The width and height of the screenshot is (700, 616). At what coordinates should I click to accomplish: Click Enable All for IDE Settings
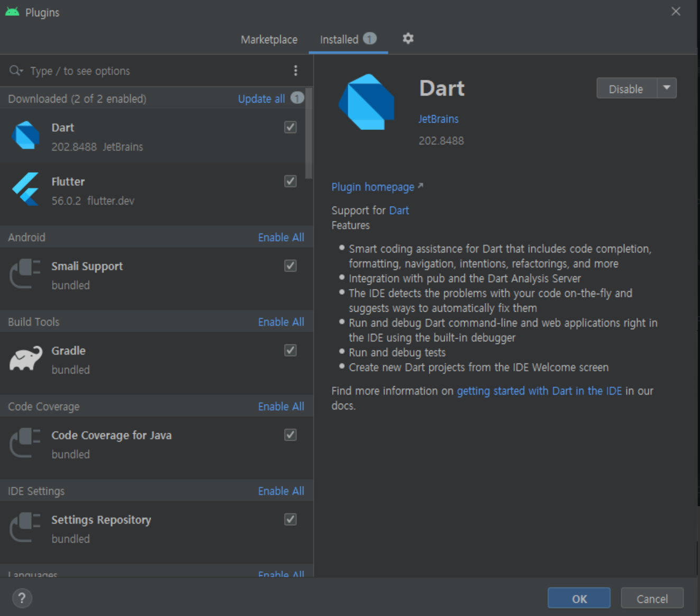click(x=281, y=491)
